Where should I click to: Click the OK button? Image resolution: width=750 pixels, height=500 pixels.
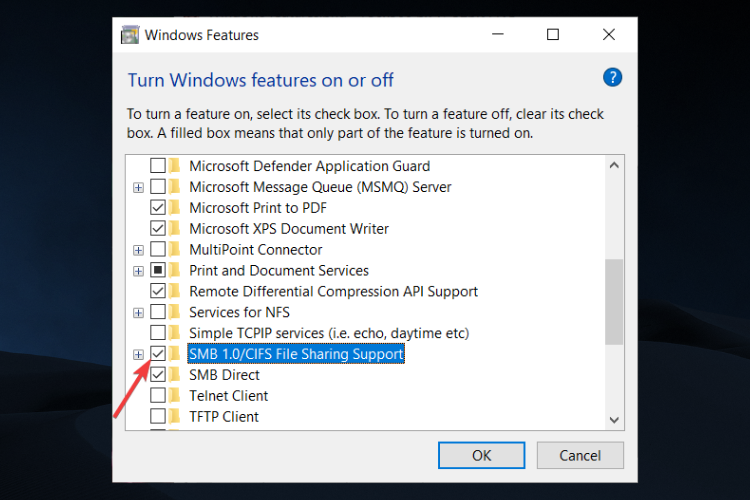coord(482,455)
